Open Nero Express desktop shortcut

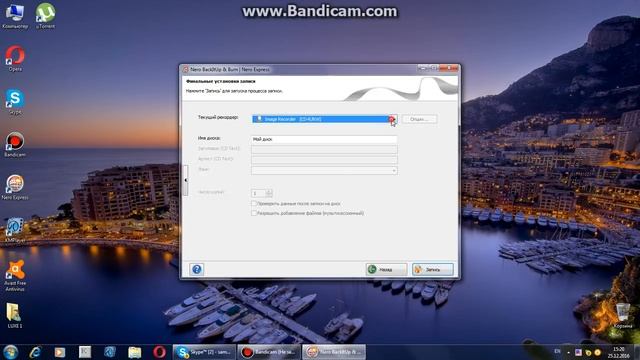(15, 187)
